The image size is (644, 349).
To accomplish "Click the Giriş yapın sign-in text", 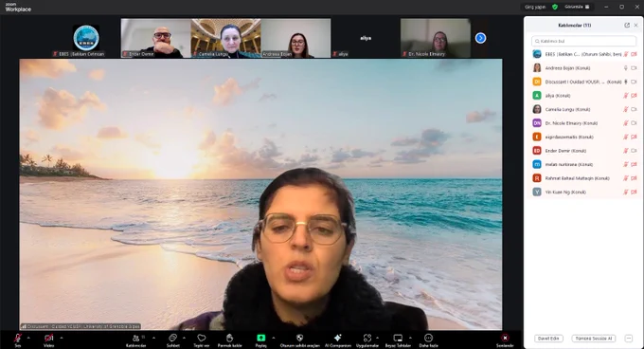I will [x=535, y=7].
